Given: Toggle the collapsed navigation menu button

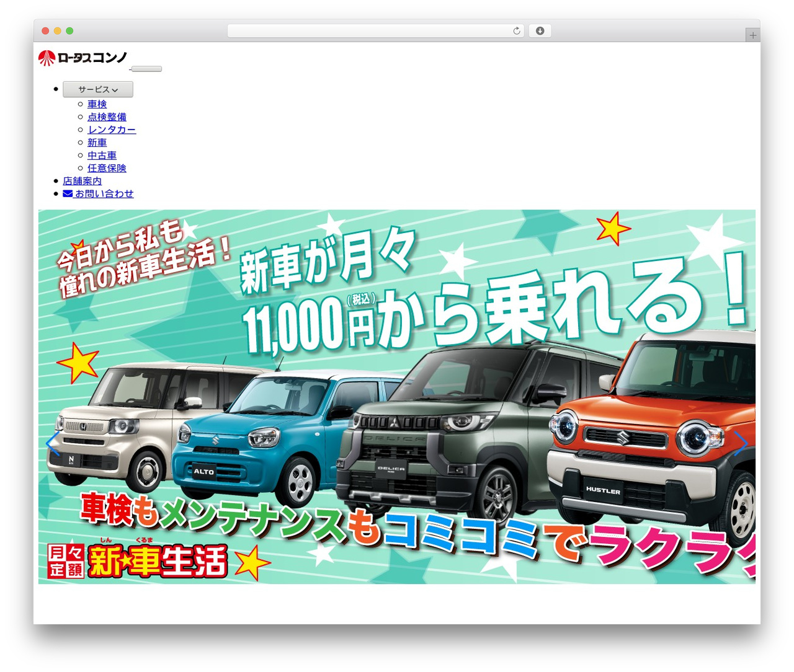Looking at the screenshot, I should 147,69.
